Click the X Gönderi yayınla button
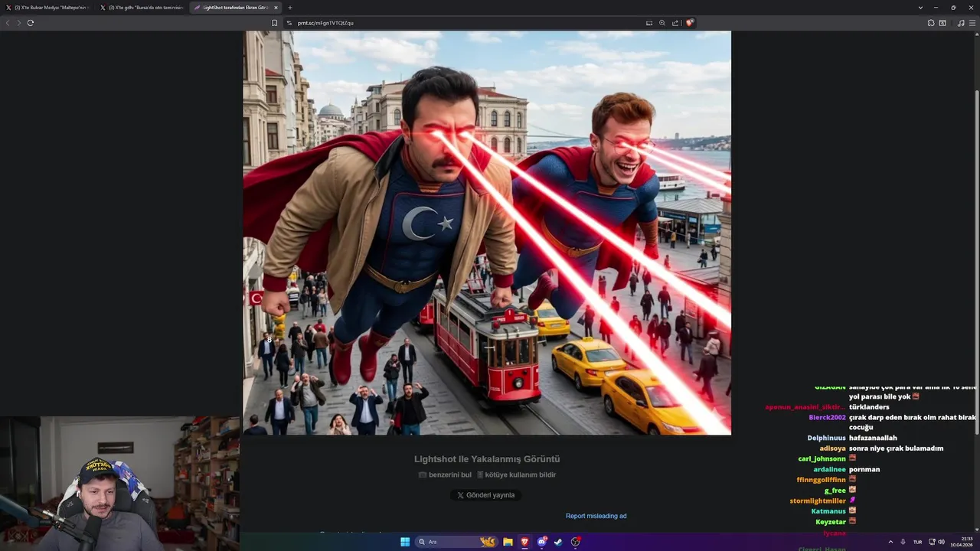The image size is (980, 551). click(486, 495)
